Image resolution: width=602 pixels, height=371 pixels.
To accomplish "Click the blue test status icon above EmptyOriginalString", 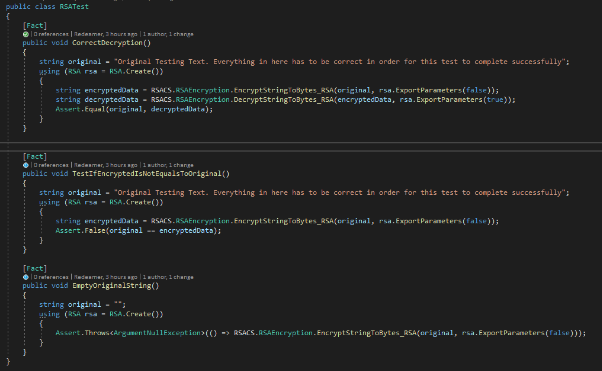I will click(26, 277).
